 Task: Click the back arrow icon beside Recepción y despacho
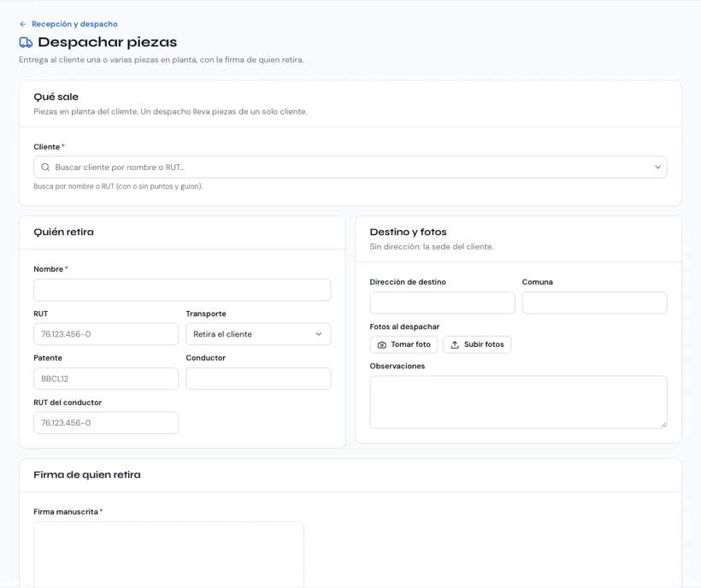click(23, 24)
